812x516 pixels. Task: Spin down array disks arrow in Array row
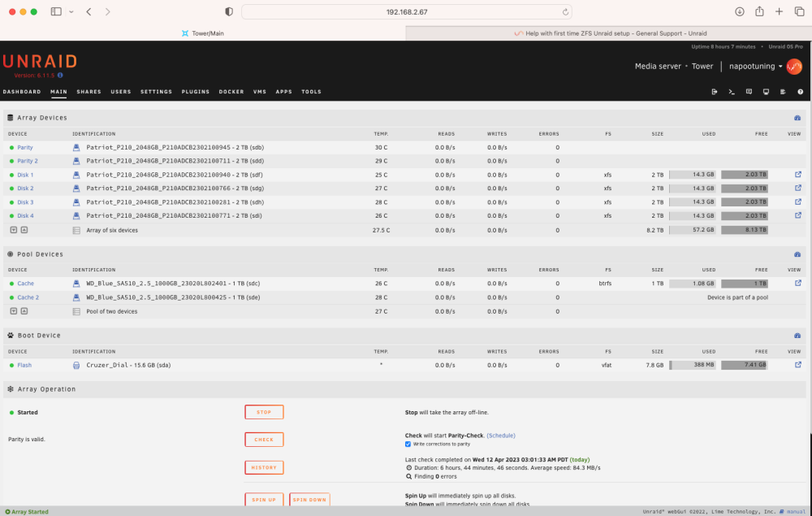click(14, 230)
